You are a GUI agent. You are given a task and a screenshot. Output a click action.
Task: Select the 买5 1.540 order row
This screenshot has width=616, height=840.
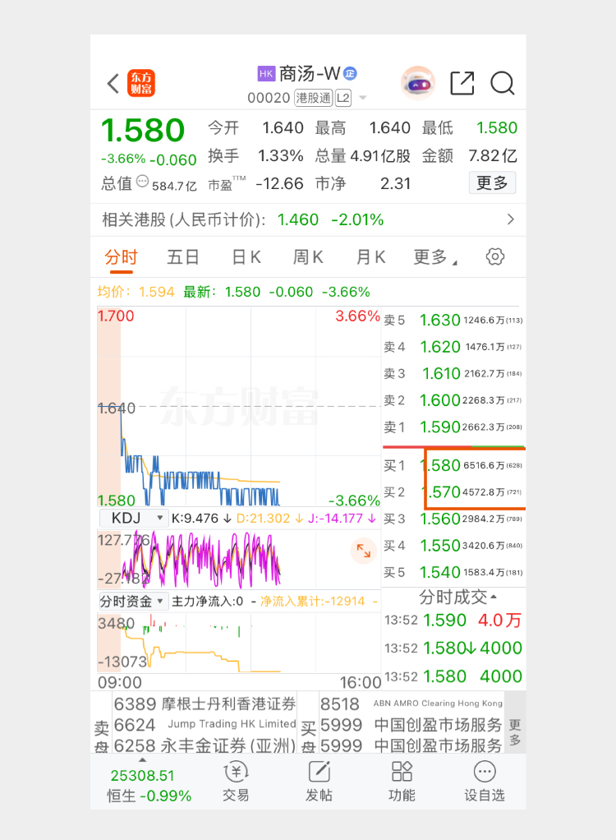tap(453, 572)
